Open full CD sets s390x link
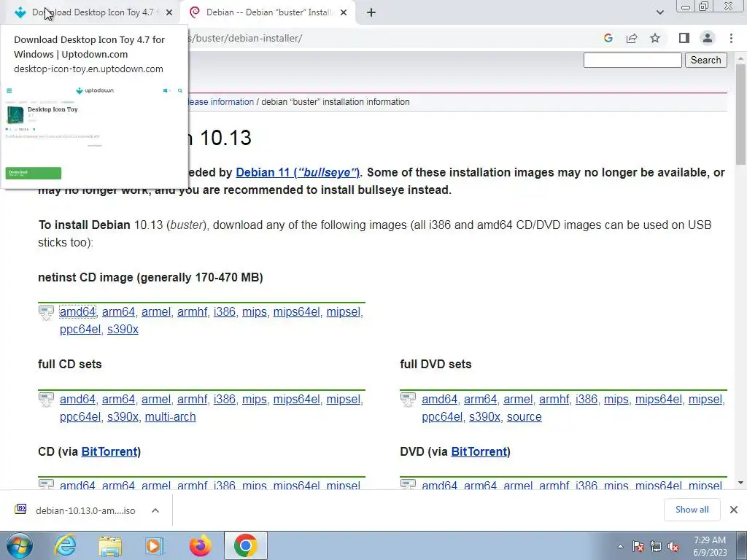The image size is (747, 560). pyautogui.click(x=123, y=417)
